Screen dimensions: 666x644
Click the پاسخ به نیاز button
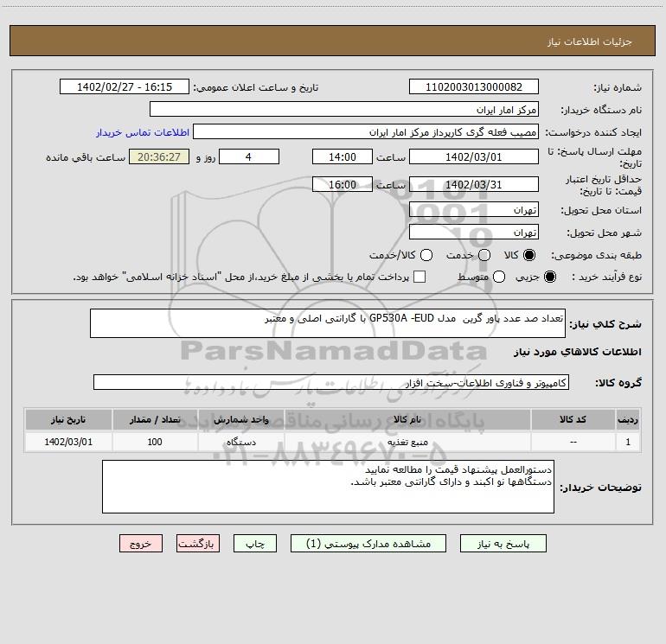[503, 544]
